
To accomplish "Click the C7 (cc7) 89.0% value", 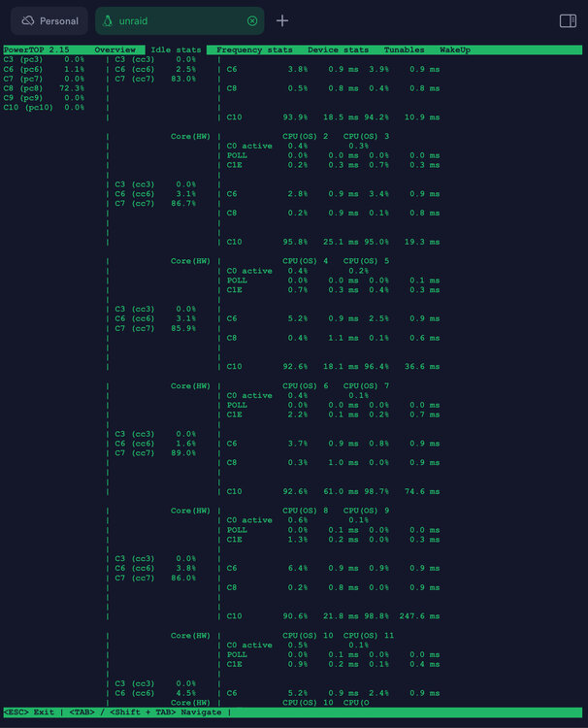I will click(x=183, y=453).
